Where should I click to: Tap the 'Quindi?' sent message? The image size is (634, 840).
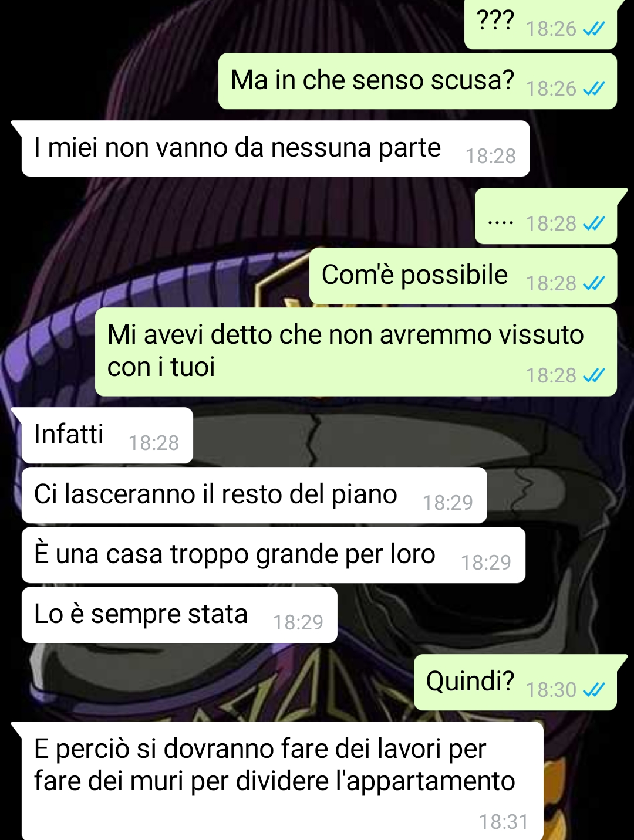coord(515,682)
